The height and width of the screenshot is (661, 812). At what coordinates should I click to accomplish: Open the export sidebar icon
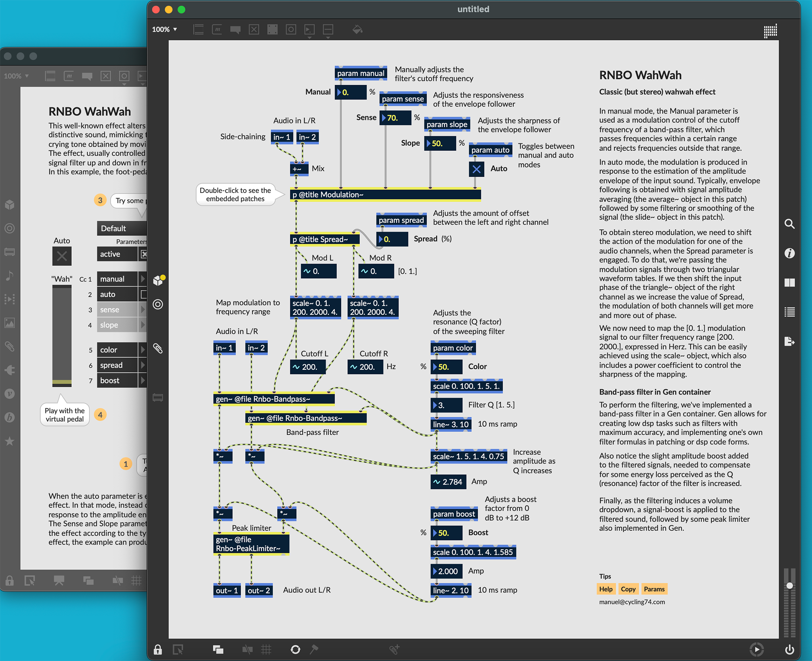click(x=789, y=341)
